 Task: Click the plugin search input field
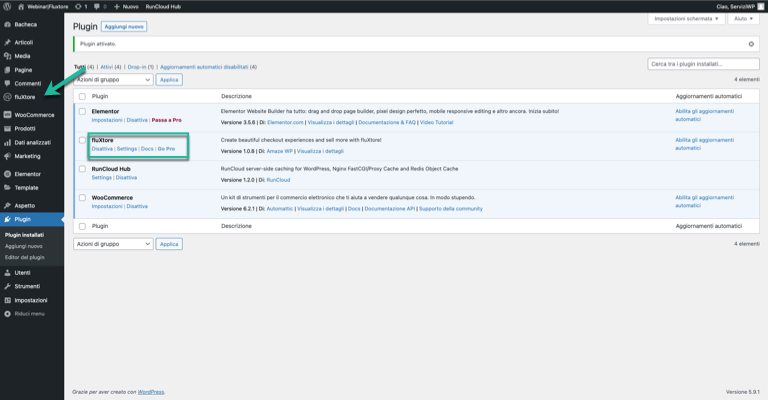(x=704, y=64)
